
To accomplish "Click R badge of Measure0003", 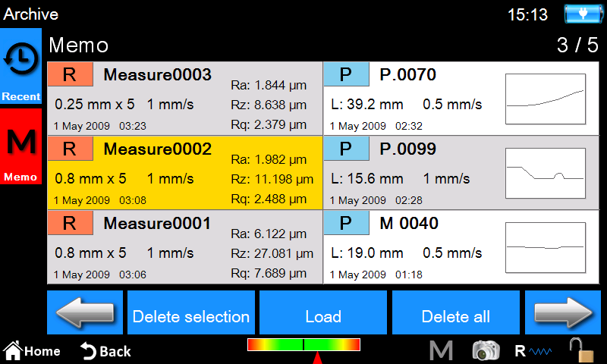I will click(x=71, y=74).
